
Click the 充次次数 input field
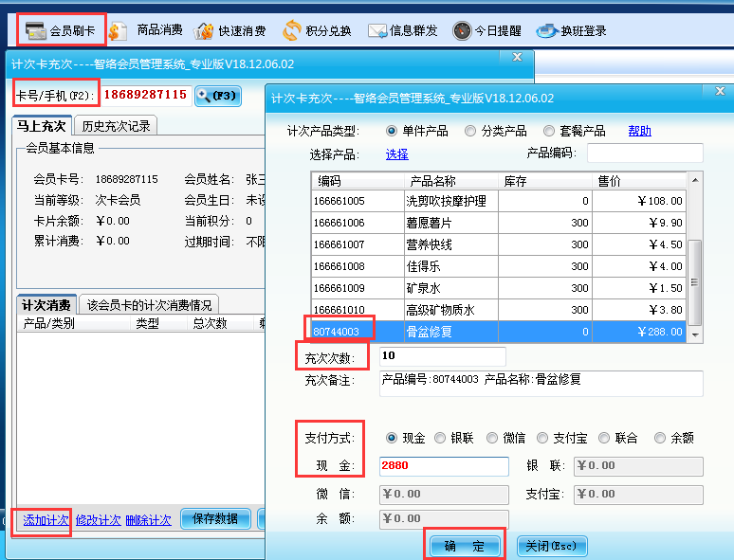point(442,357)
